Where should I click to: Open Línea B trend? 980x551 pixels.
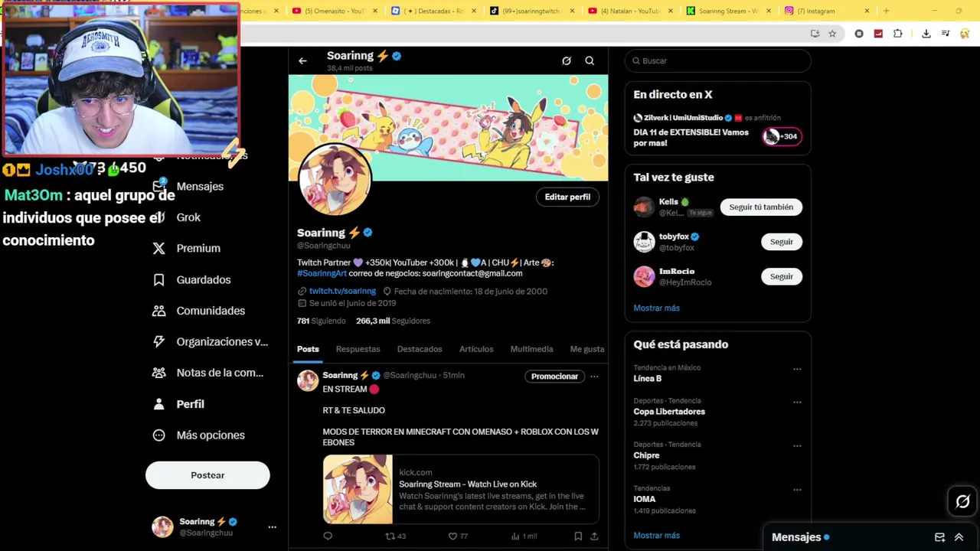click(x=717, y=373)
